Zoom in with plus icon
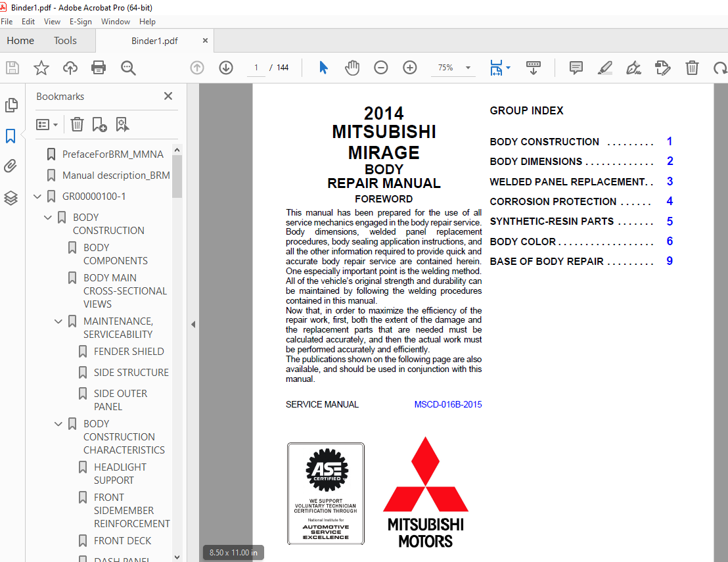Viewport: 728px width, 562px height. (409, 68)
